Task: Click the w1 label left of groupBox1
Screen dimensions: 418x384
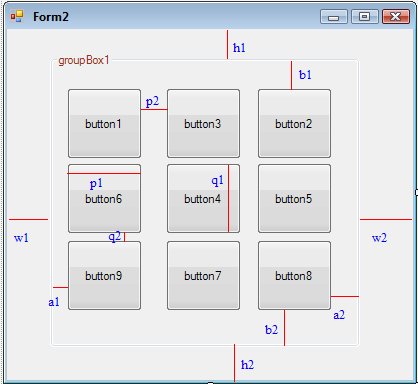Action: (21, 238)
